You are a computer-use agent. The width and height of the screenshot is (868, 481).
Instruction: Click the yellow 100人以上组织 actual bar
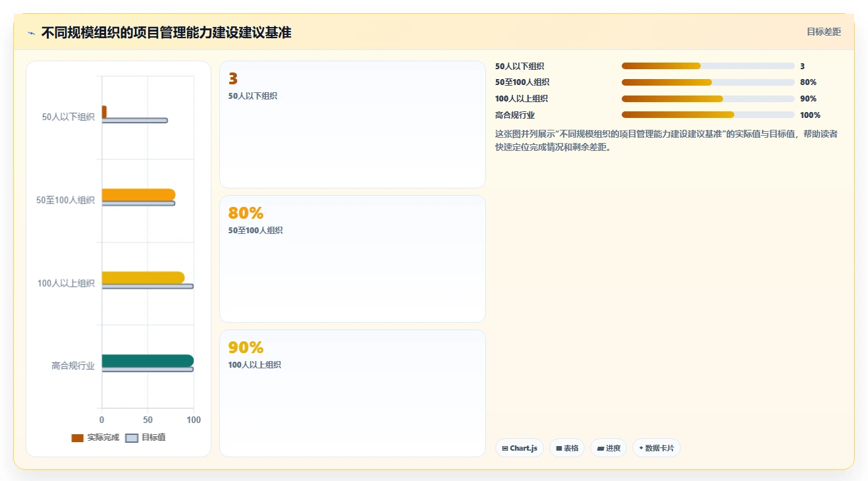click(143, 278)
